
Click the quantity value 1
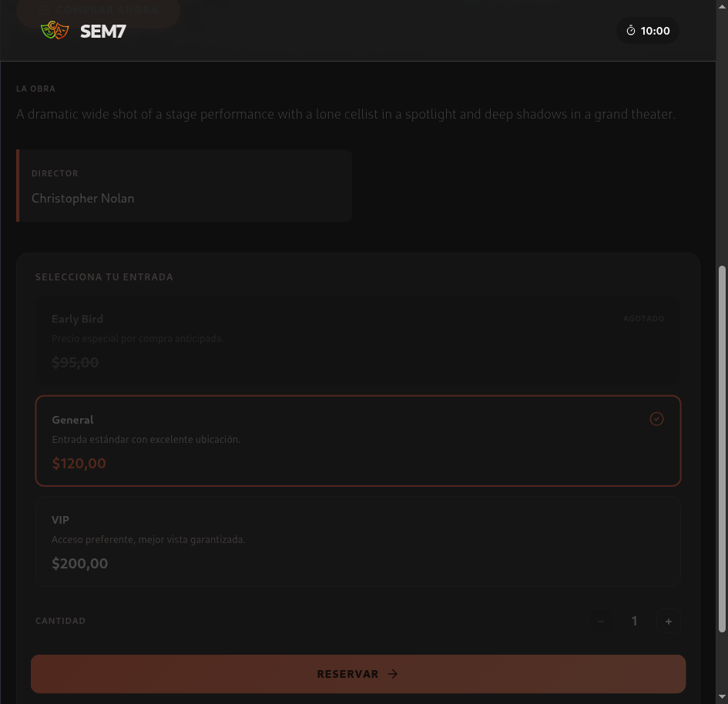[634, 622]
